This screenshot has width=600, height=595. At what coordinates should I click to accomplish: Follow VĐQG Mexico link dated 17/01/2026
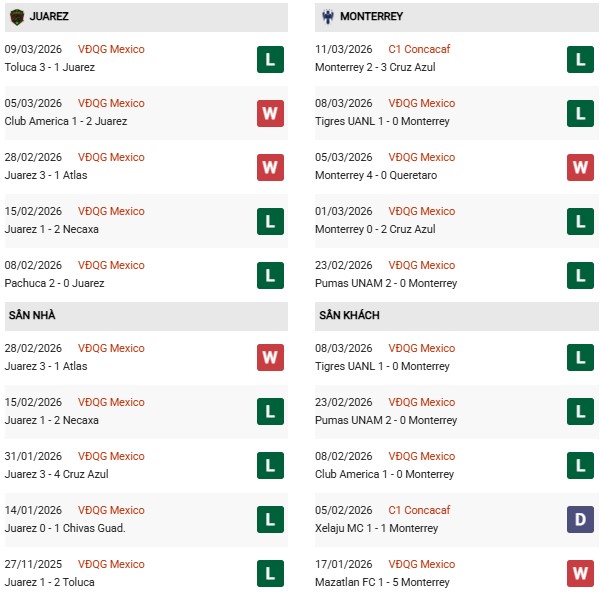point(422,564)
